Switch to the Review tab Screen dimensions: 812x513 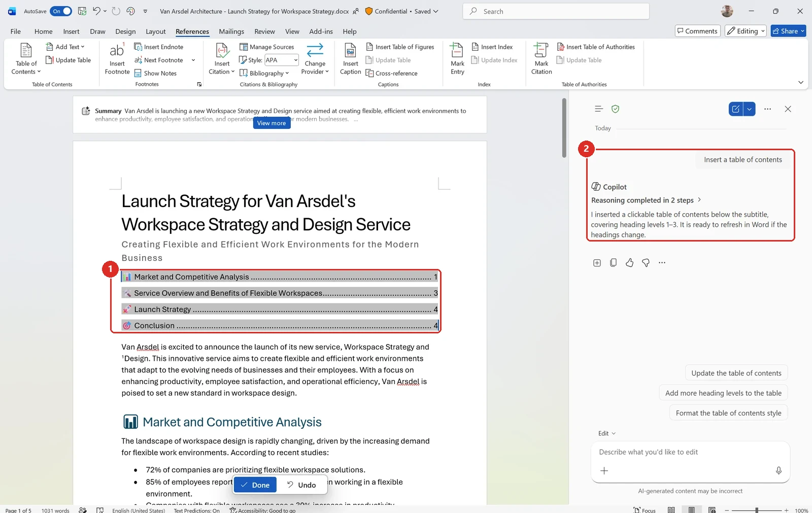click(x=264, y=31)
